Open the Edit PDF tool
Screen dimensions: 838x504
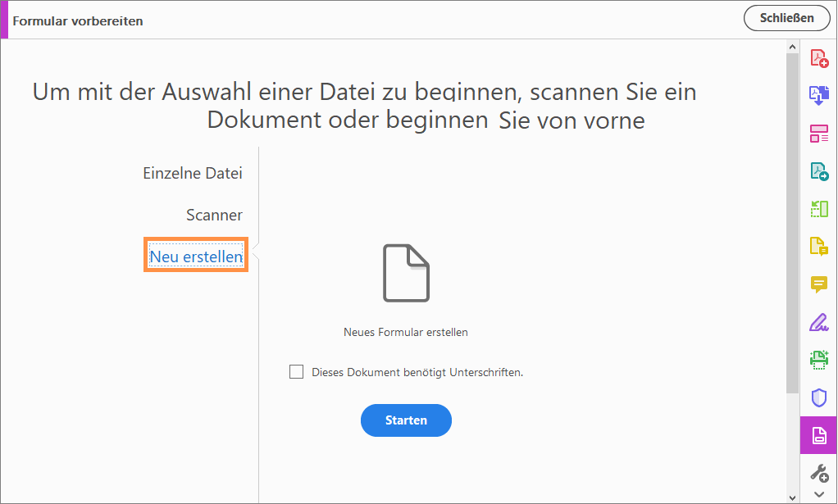click(x=818, y=133)
